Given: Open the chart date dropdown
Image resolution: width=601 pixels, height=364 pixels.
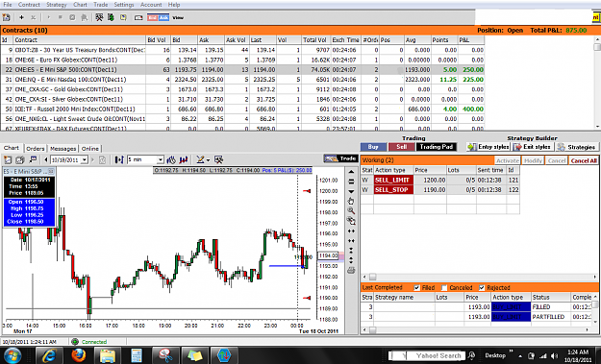Looking at the screenshot, I should 85,160.
